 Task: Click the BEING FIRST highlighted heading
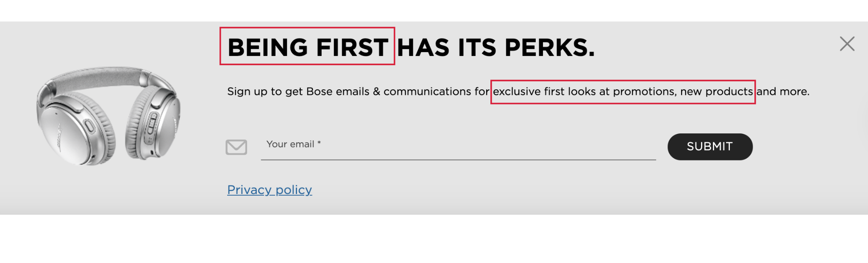point(307,47)
